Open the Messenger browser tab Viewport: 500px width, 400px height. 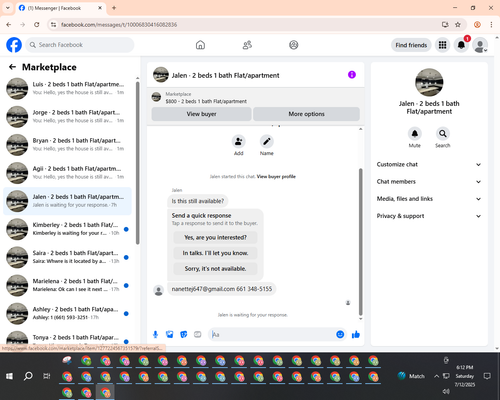pyautogui.click(x=60, y=8)
